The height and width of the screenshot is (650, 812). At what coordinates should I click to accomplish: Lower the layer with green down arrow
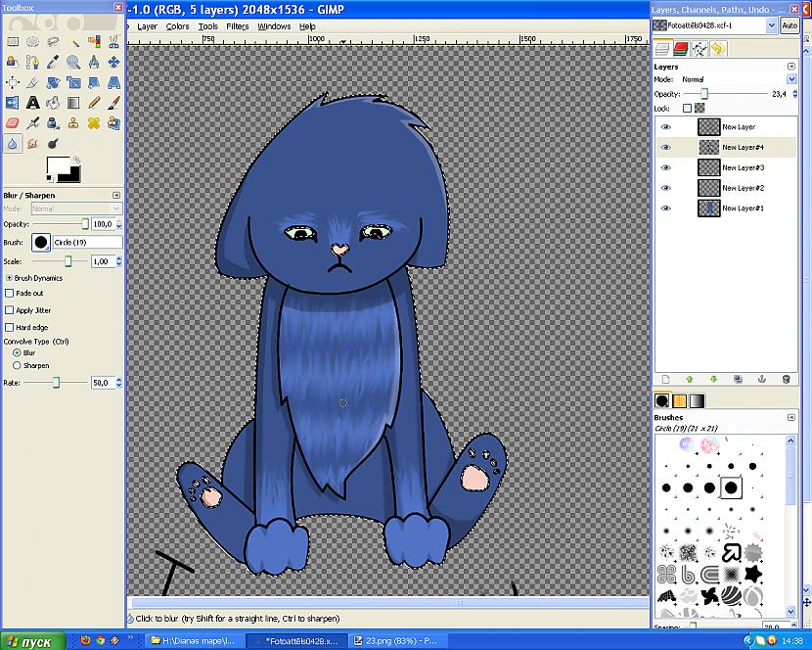pyautogui.click(x=713, y=380)
